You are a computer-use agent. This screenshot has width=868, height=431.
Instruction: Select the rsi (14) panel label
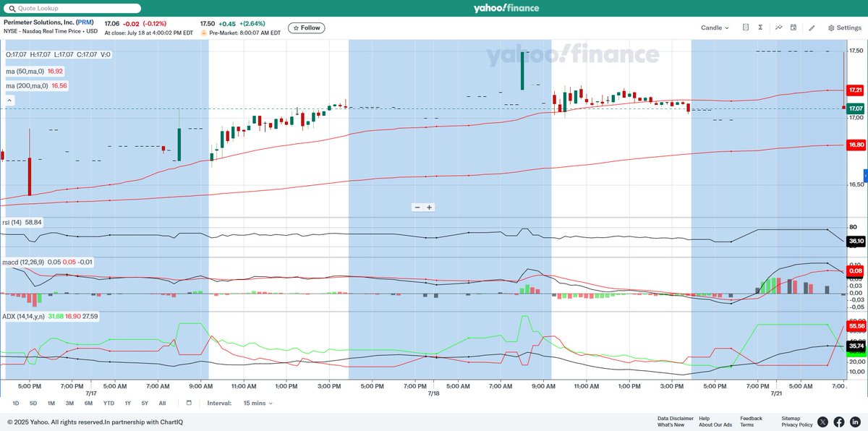24,222
